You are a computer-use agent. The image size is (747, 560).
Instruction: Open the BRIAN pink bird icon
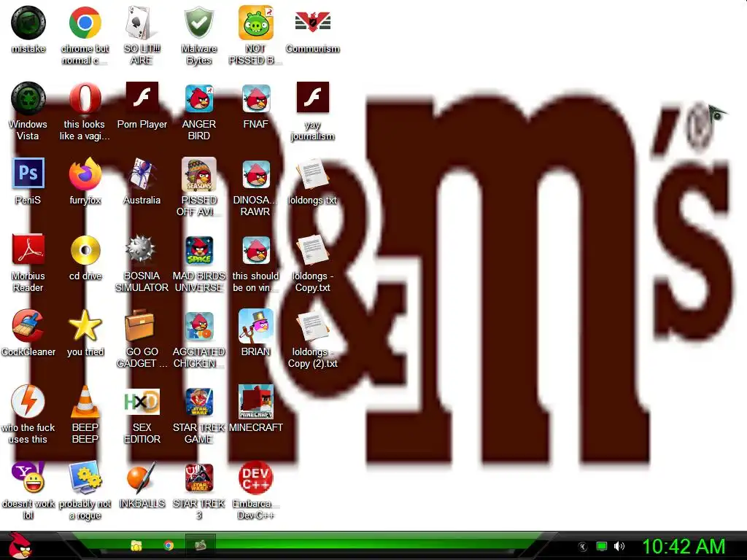[x=256, y=326]
